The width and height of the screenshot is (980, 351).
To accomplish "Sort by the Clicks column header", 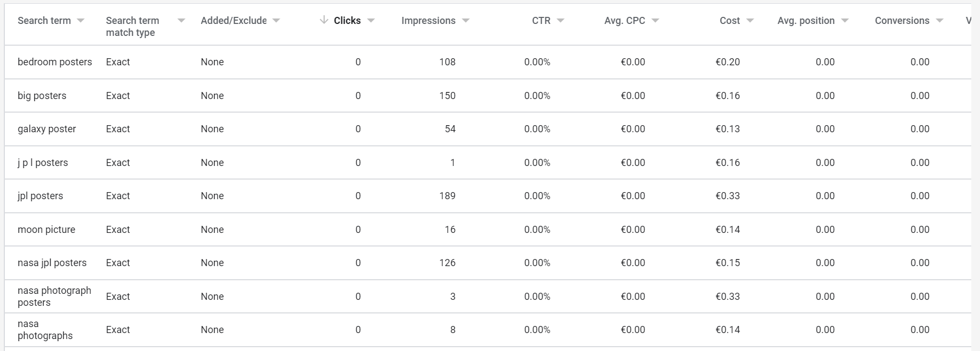I will [347, 21].
